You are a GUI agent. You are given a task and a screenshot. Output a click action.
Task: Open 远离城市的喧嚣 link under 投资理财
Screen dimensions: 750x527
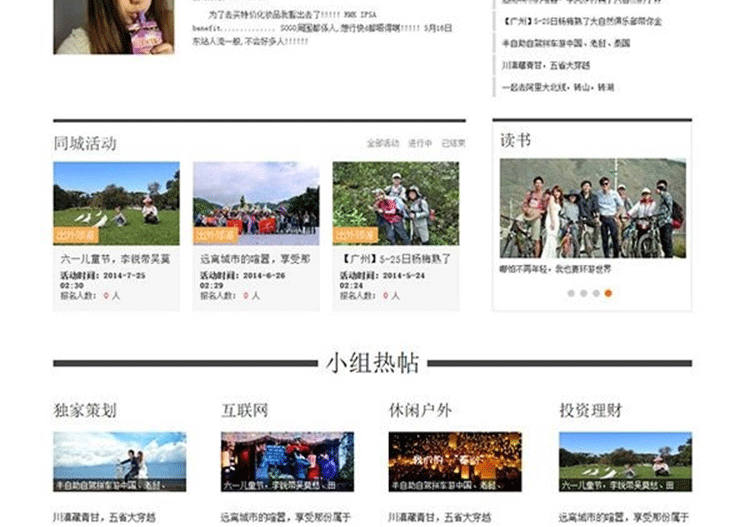[624, 517]
